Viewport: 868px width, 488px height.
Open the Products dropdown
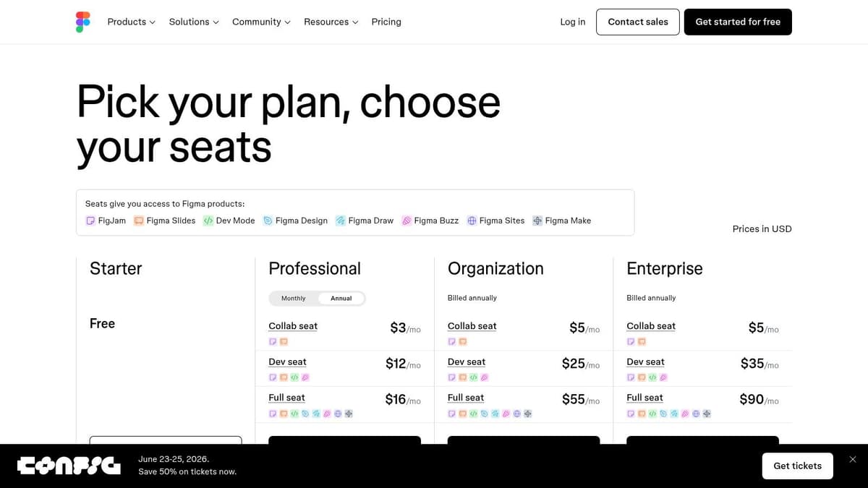point(130,22)
